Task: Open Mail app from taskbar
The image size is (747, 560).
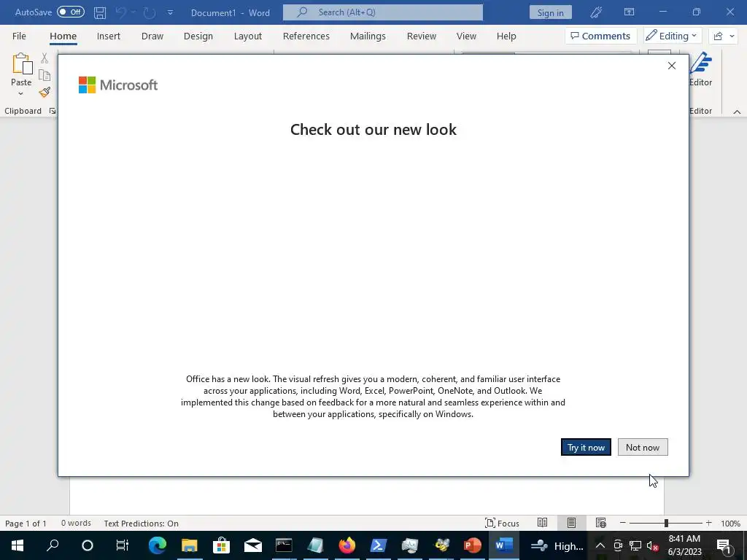Action: click(253, 545)
